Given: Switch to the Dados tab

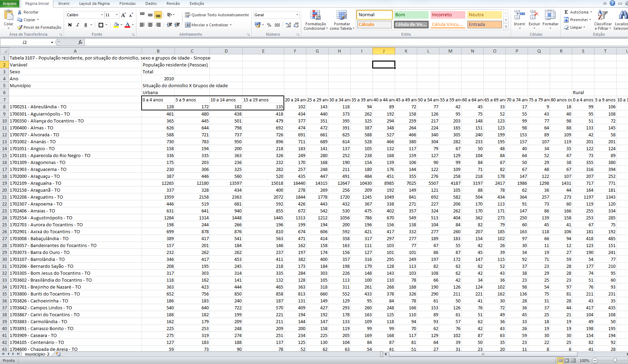Looking at the screenshot, I should [151, 3].
